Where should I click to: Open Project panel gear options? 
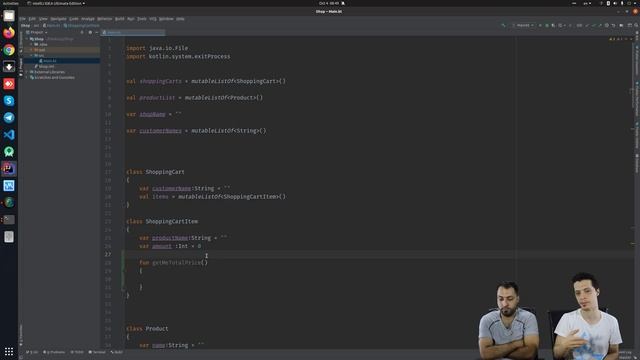90,32
